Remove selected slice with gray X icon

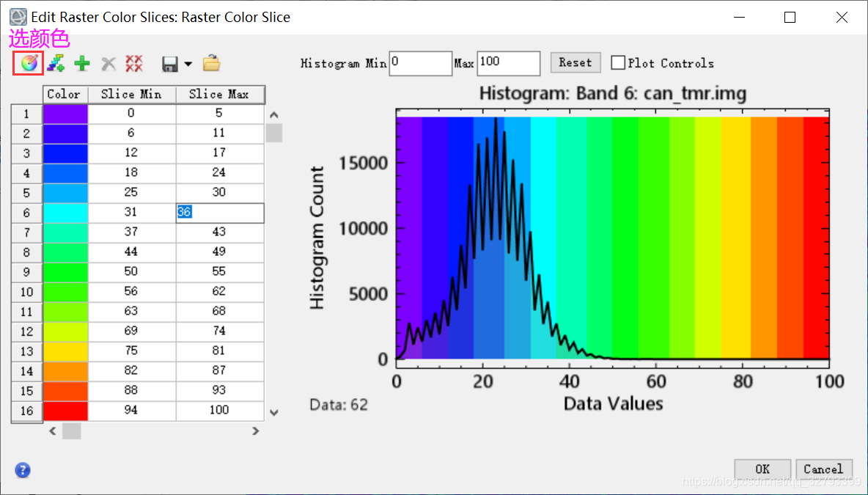click(x=108, y=64)
